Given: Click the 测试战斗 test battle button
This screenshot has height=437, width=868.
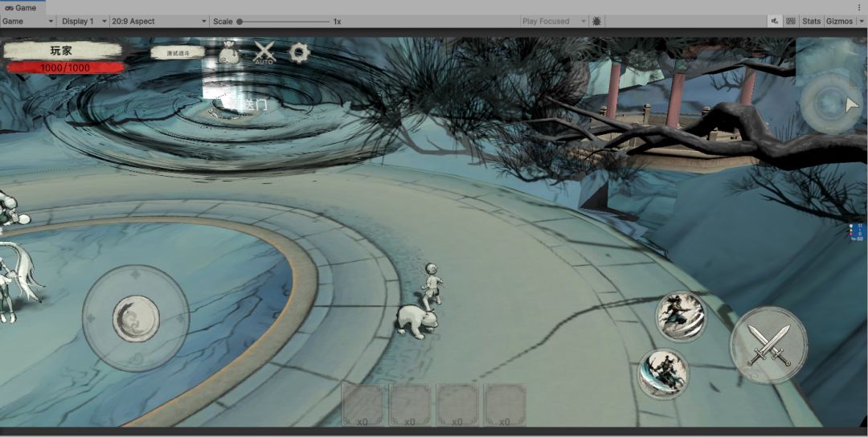Looking at the screenshot, I should 178,53.
